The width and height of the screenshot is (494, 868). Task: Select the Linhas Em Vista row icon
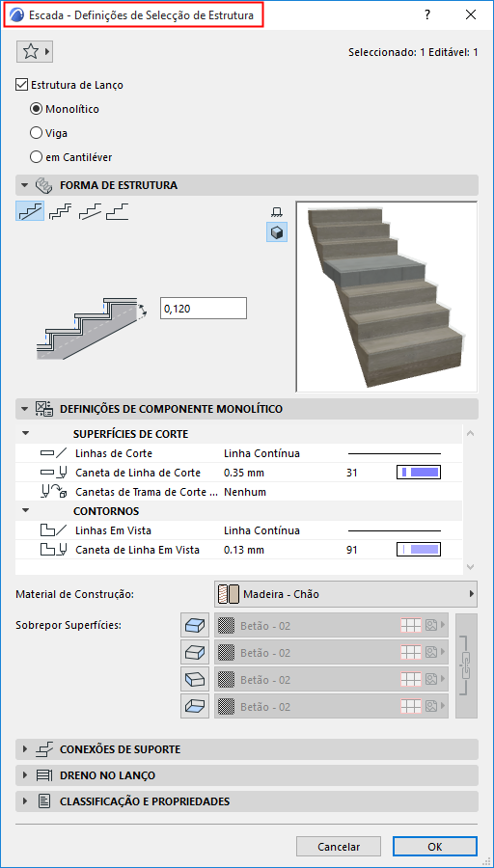pos(54,530)
